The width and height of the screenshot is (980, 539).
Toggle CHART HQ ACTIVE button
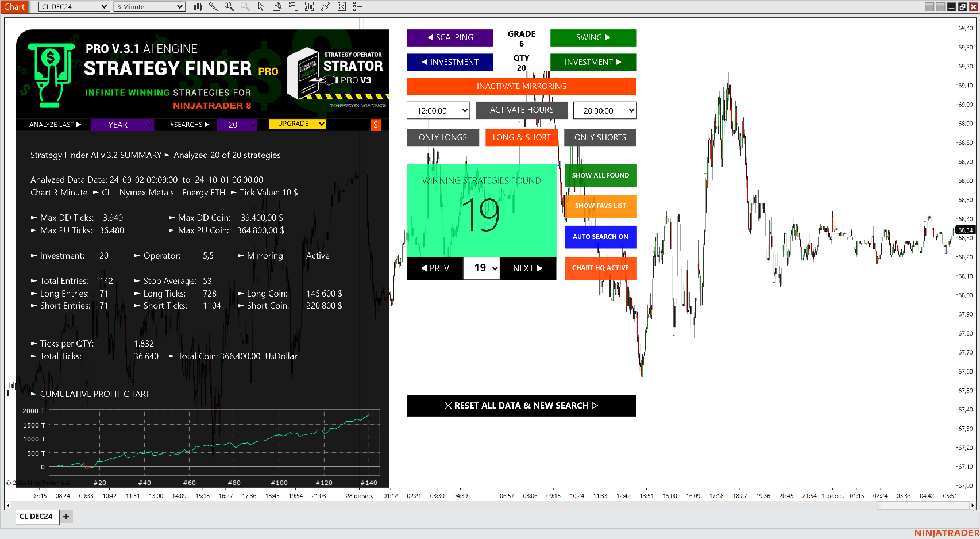pyautogui.click(x=600, y=268)
